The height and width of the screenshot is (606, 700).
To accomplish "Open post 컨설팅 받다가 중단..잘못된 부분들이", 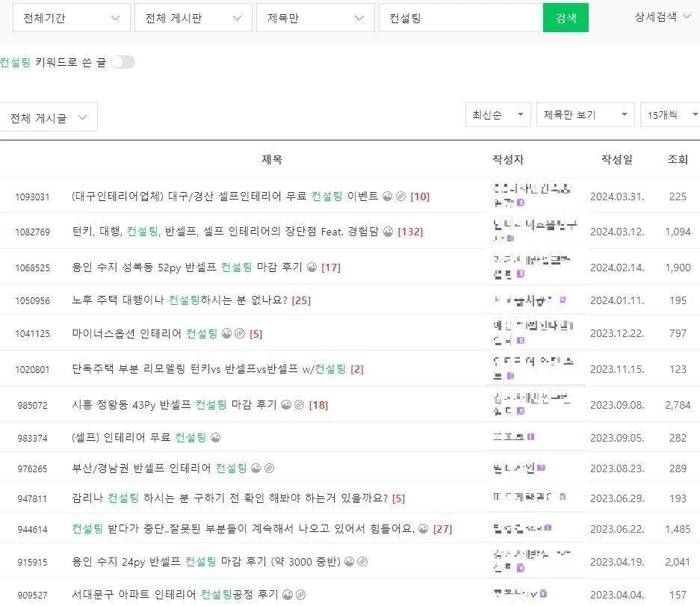I will [x=244, y=529].
